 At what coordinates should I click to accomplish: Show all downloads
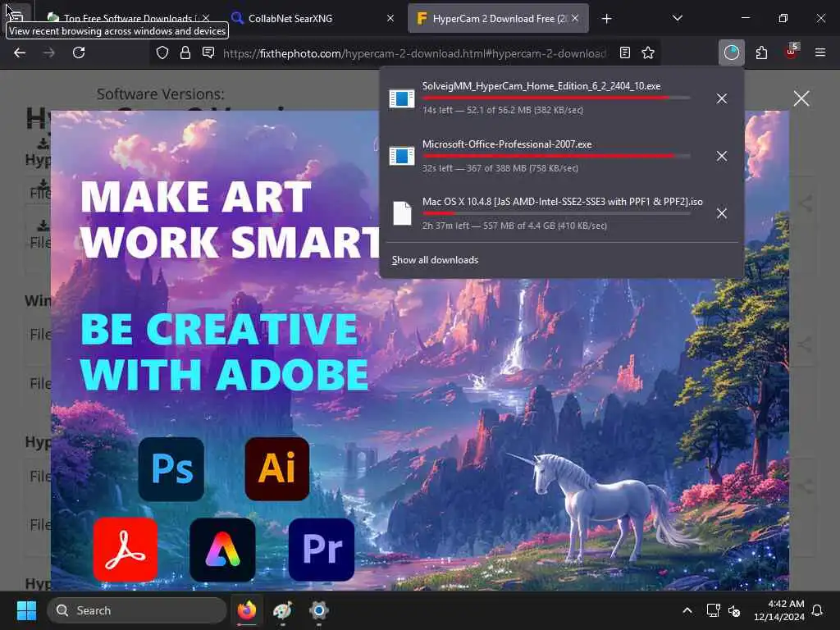tap(435, 260)
